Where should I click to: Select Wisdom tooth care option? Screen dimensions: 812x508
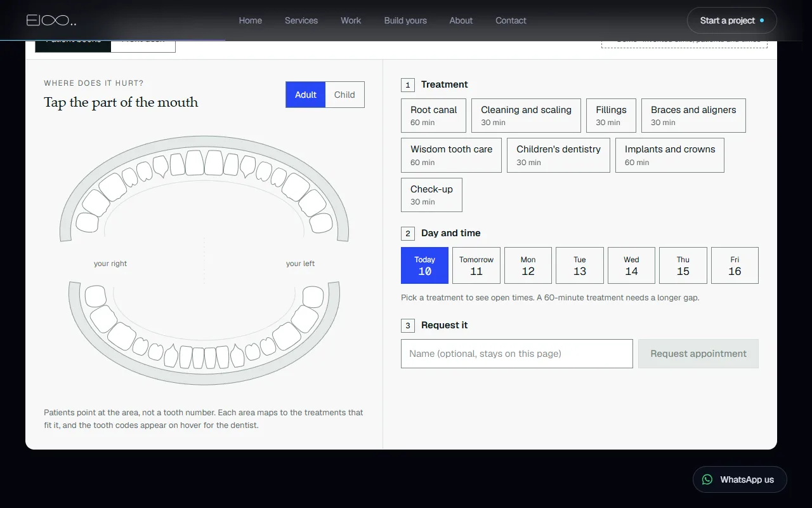pos(451,155)
